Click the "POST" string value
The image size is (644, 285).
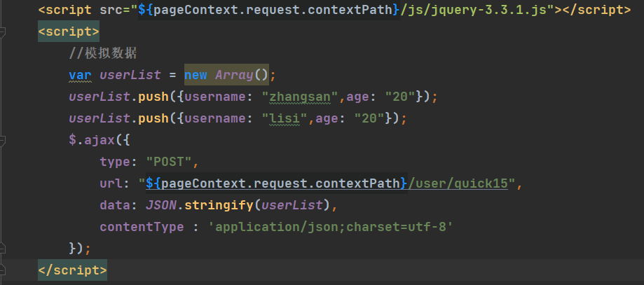[x=168, y=162]
